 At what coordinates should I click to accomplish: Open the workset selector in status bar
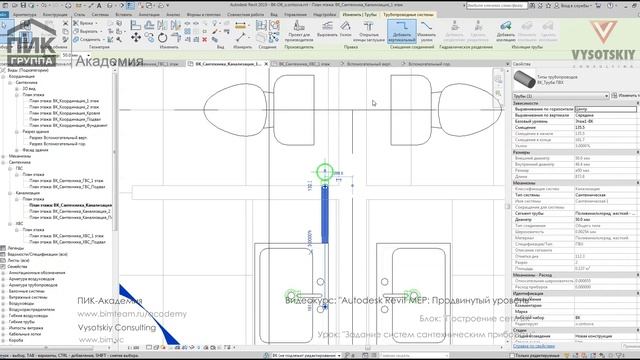click(x=307, y=356)
